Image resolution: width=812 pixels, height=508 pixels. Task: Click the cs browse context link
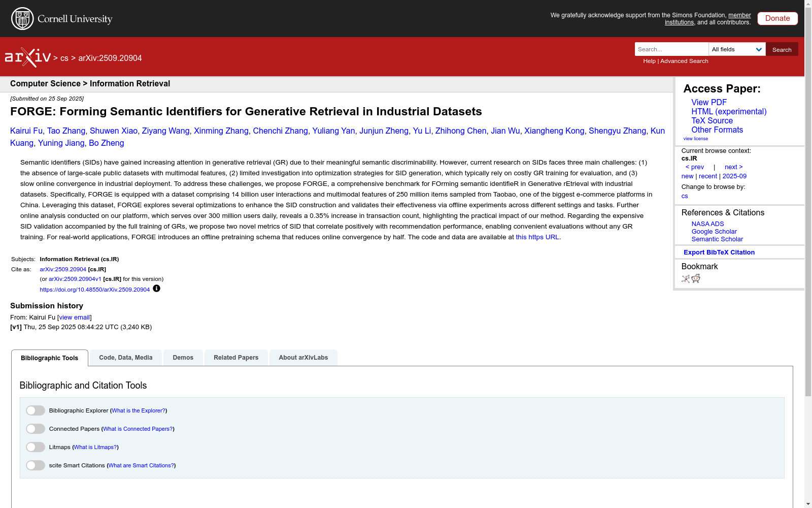click(x=685, y=196)
